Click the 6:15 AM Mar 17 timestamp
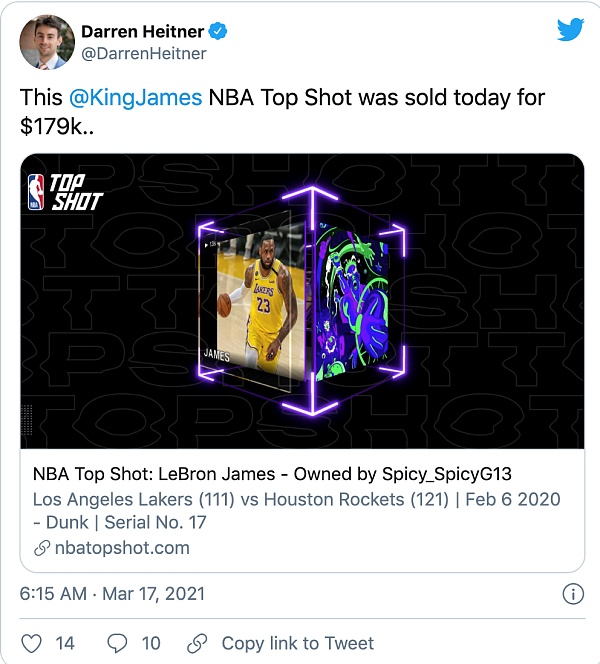Screen dimensions: 600x664 [112, 593]
